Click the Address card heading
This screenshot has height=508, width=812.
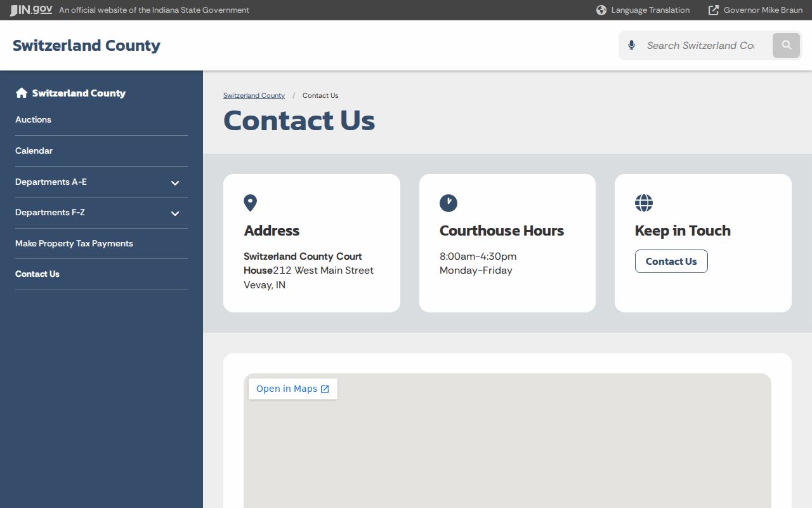tap(272, 231)
